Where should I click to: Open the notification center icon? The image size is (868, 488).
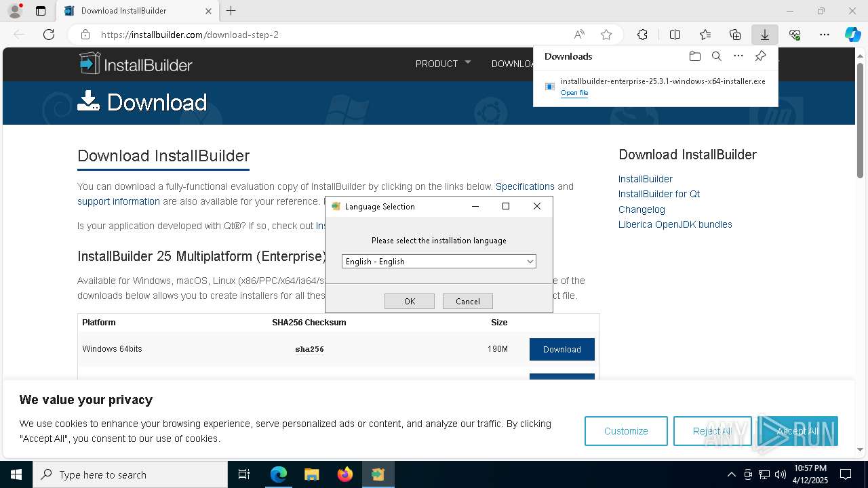(x=846, y=474)
